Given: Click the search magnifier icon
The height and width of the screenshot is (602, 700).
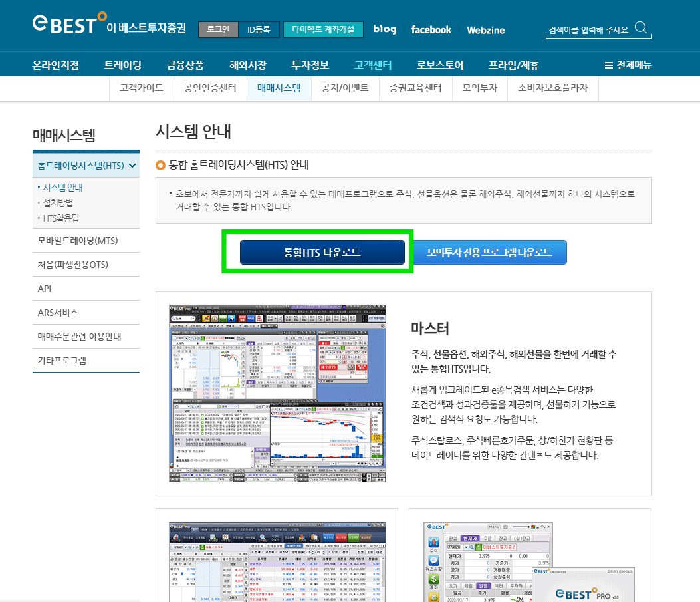Looking at the screenshot, I should 641,27.
